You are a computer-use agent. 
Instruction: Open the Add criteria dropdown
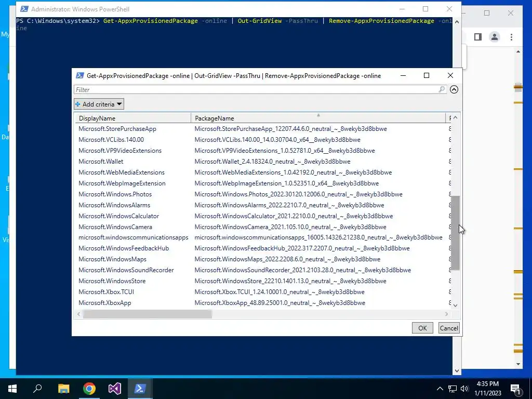99,104
